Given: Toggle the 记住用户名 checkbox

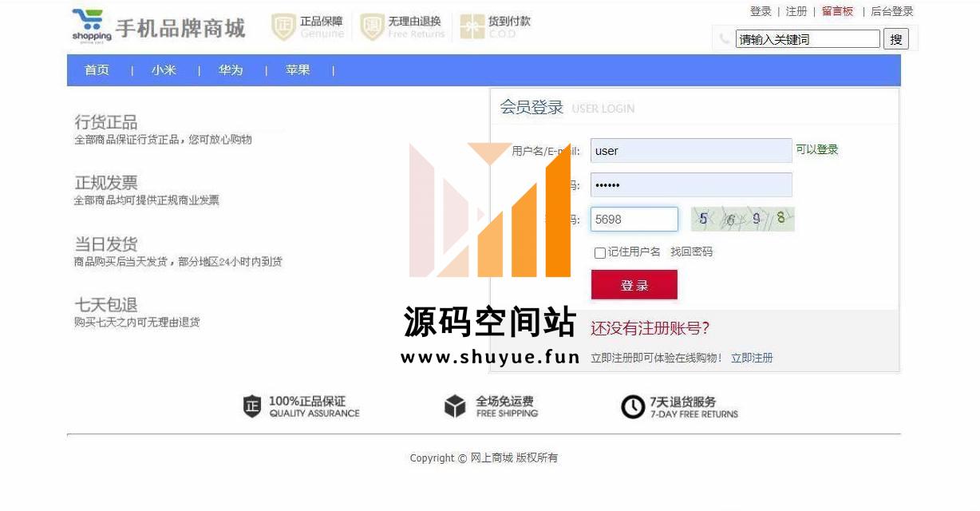Looking at the screenshot, I should 600,253.
